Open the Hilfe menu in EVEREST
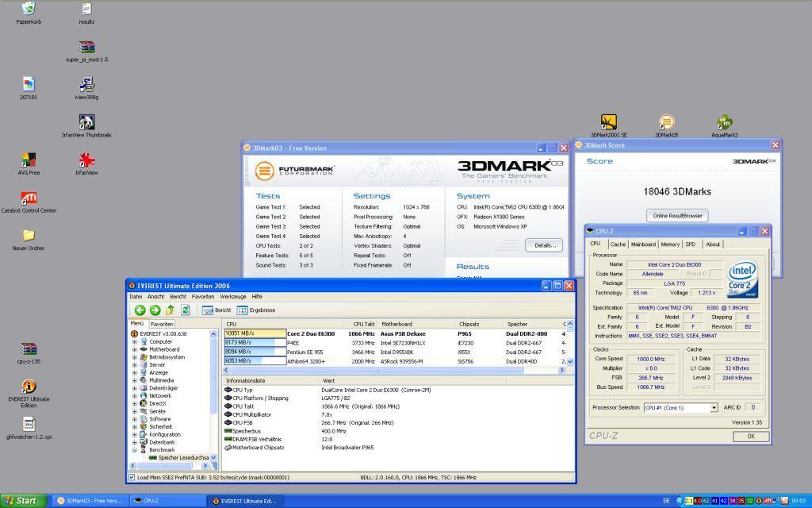812x508 pixels. pyautogui.click(x=257, y=297)
